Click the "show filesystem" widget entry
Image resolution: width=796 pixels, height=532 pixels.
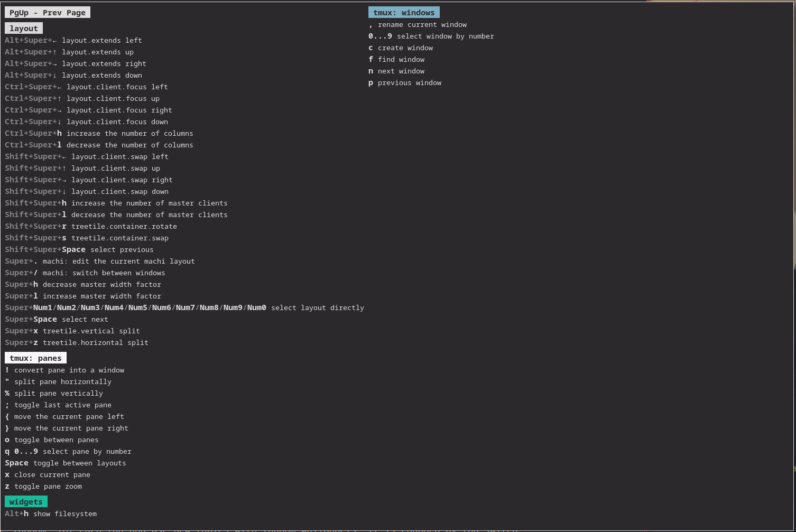tap(51, 514)
